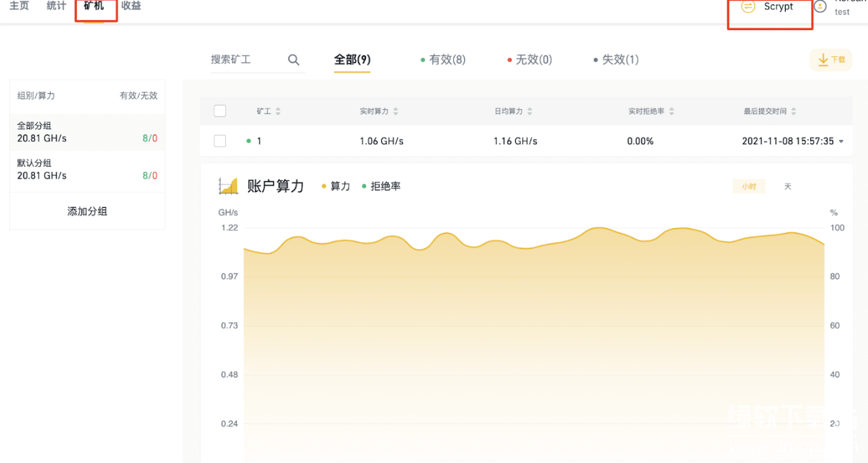Switch chart to 天 view
This screenshot has width=868, height=463.
tap(788, 187)
